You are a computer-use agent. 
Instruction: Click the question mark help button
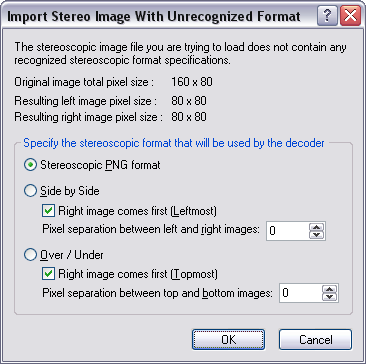pos(327,16)
